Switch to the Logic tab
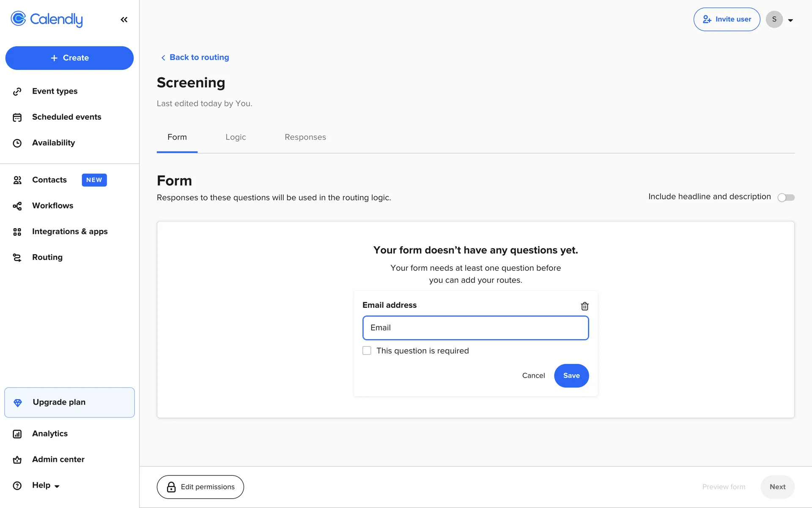The height and width of the screenshot is (508, 812). tap(236, 137)
